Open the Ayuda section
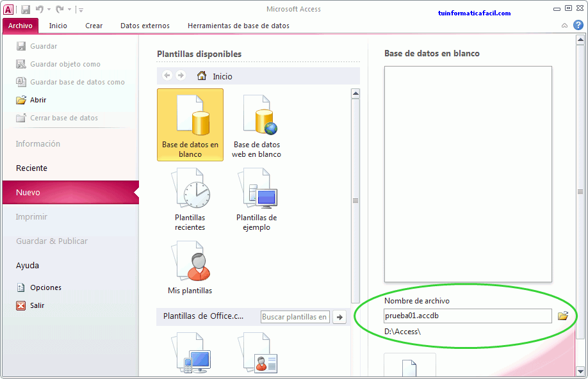The image size is (588, 379). tap(28, 266)
